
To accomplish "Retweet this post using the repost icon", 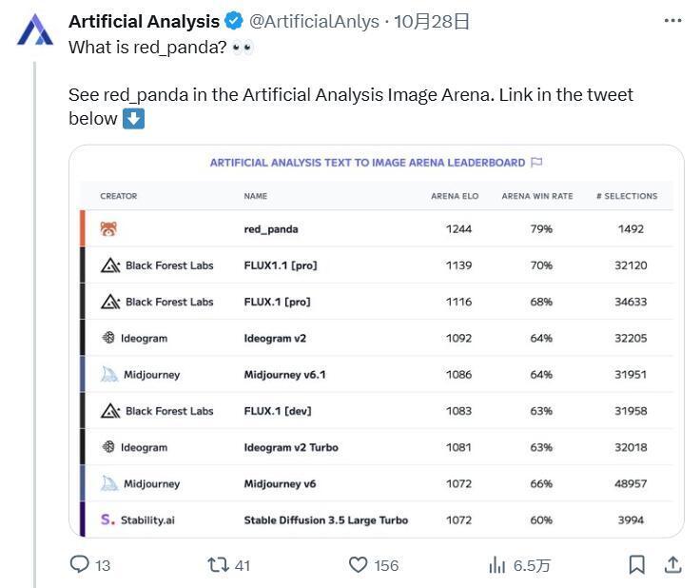I will 218,564.
